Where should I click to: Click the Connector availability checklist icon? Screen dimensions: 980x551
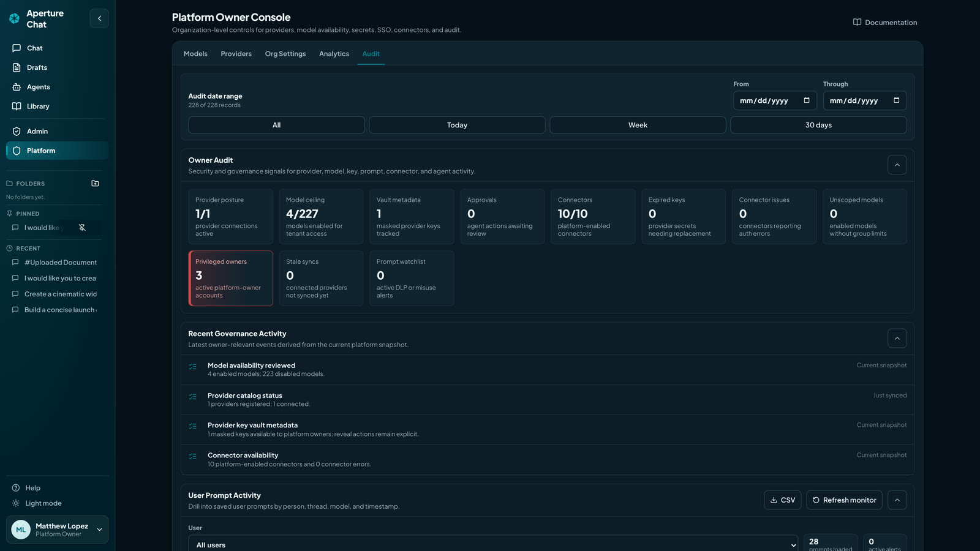click(x=193, y=456)
